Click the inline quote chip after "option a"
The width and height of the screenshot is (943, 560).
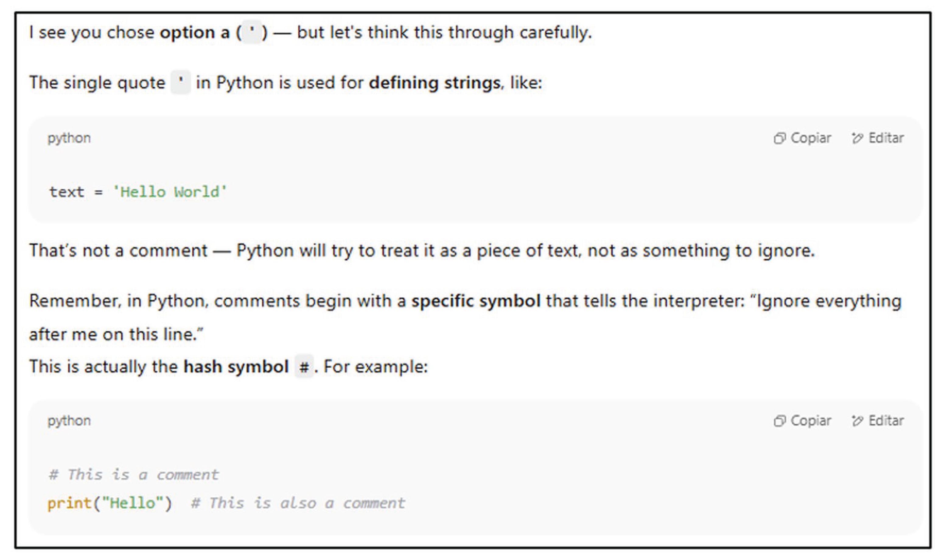click(x=252, y=33)
